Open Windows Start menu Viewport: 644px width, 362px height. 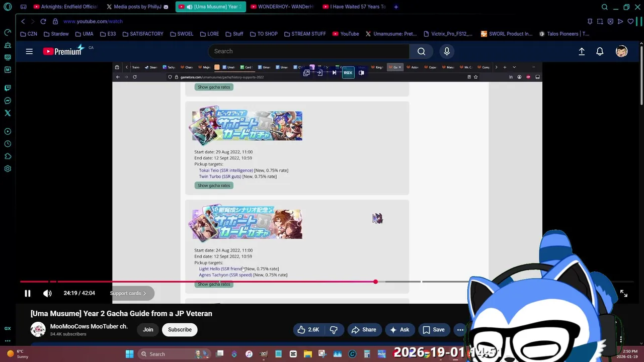click(129, 354)
